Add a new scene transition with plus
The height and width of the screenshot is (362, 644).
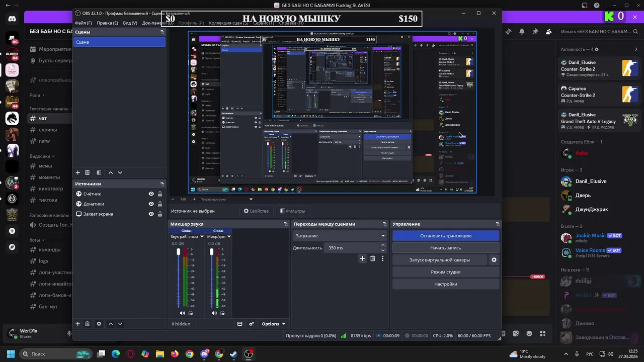pos(362,258)
